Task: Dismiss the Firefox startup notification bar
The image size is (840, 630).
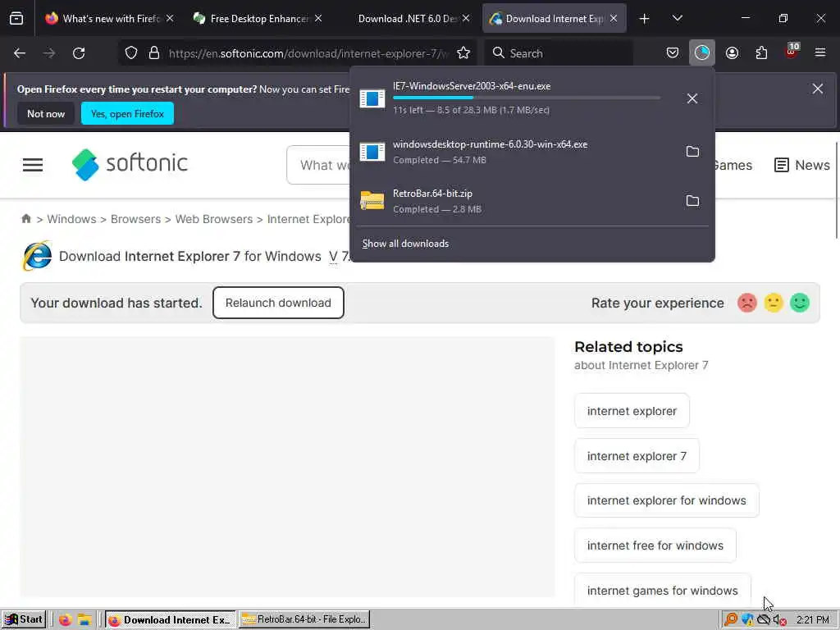Action: [x=818, y=89]
